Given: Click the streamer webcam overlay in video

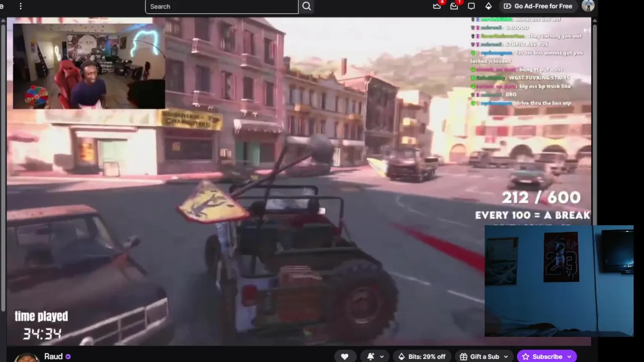Looking at the screenshot, I should 89,66.
